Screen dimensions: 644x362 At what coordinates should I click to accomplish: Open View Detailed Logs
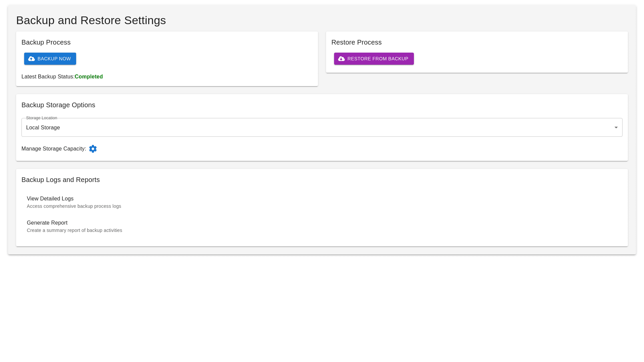pyautogui.click(x=50, y=199)
